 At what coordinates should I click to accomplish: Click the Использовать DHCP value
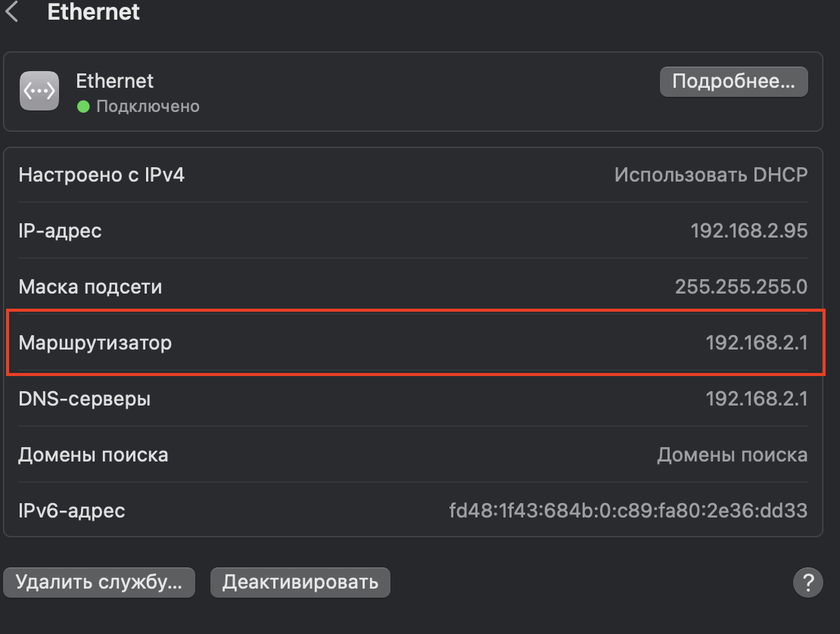pos(711,176)
